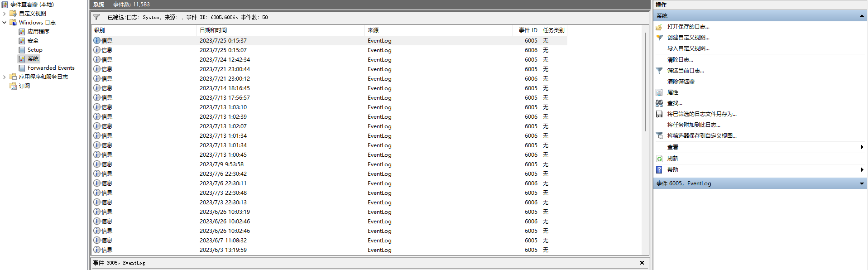
Task: Choose 清除筛选器 action
Action: (x=681, y=82)
